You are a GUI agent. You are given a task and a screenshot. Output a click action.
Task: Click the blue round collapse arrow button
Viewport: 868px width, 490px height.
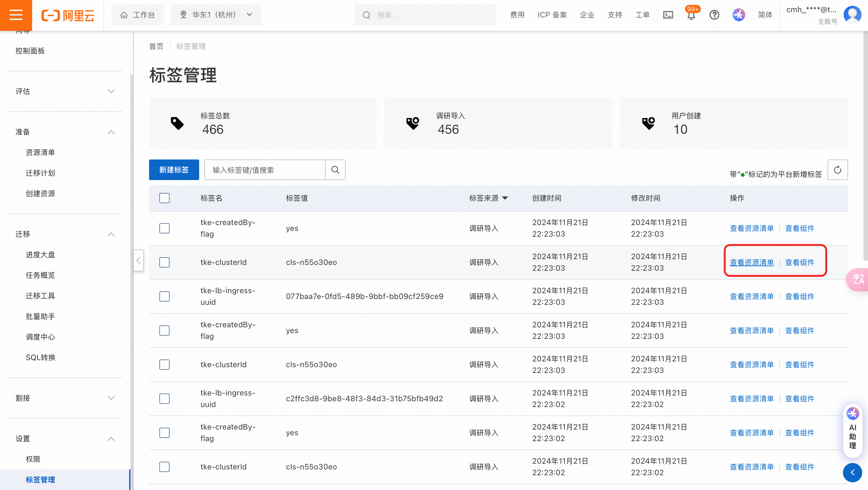click(x=852, y=473)
